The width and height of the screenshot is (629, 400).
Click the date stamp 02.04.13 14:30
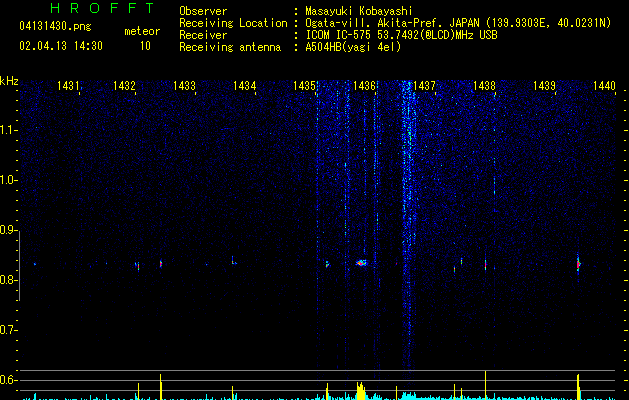(61, 46)
